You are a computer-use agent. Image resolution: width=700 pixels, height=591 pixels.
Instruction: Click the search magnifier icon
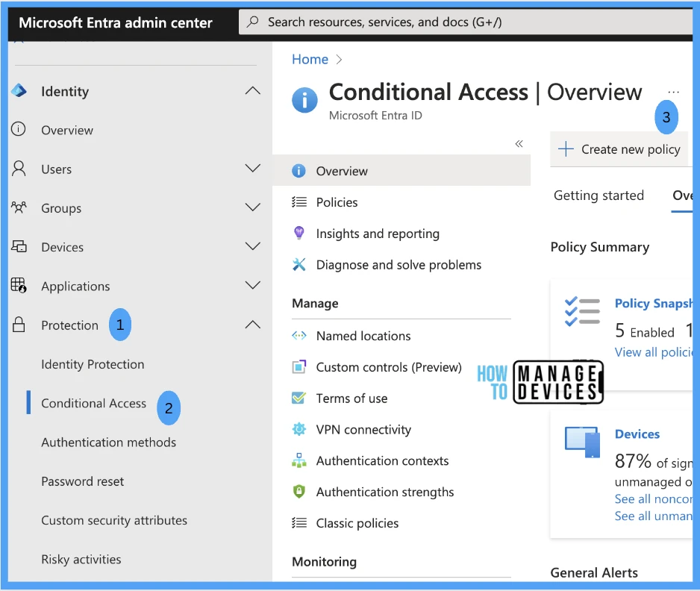click(253, 22)
